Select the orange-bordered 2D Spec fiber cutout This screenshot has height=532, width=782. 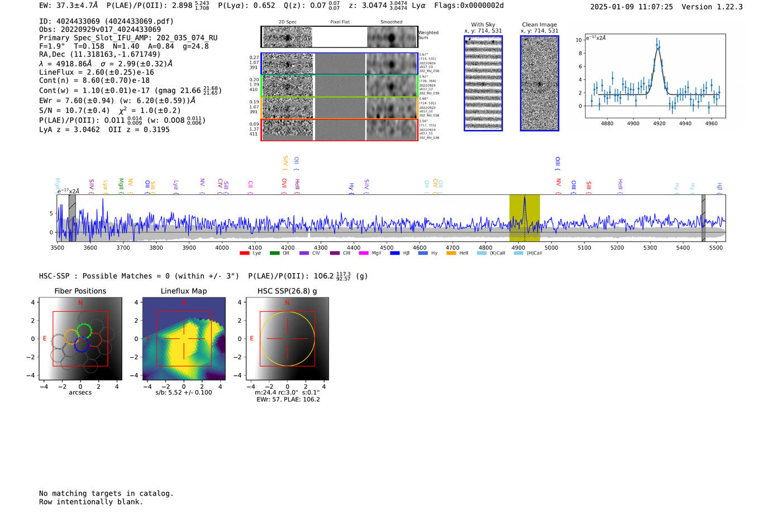(288, 108)
